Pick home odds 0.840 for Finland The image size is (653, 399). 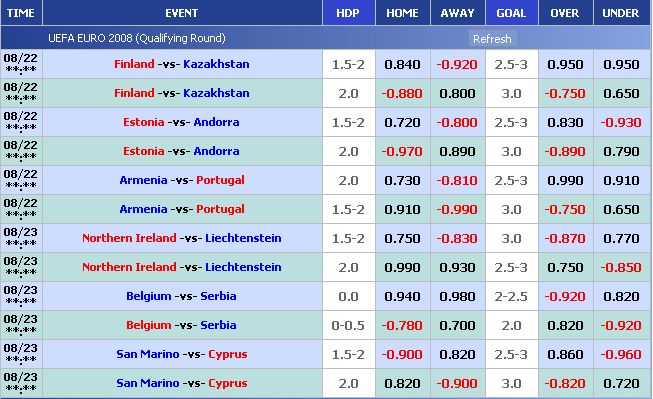click(x=402, y=65)
